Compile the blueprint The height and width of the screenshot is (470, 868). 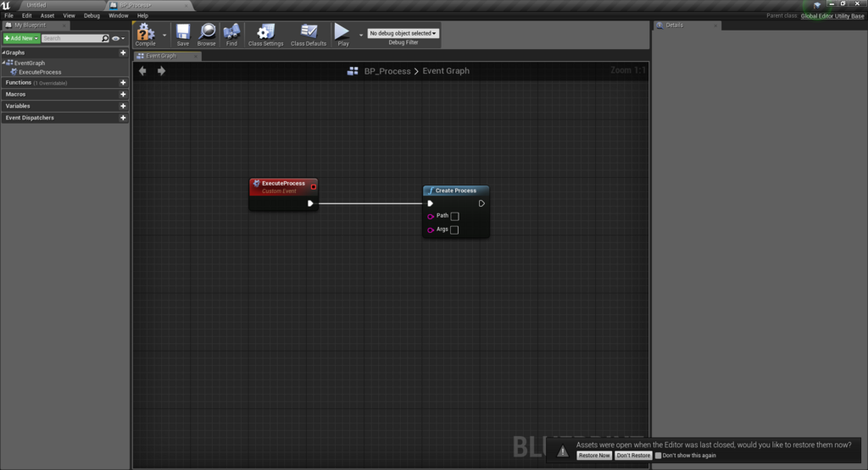[146, 34]
